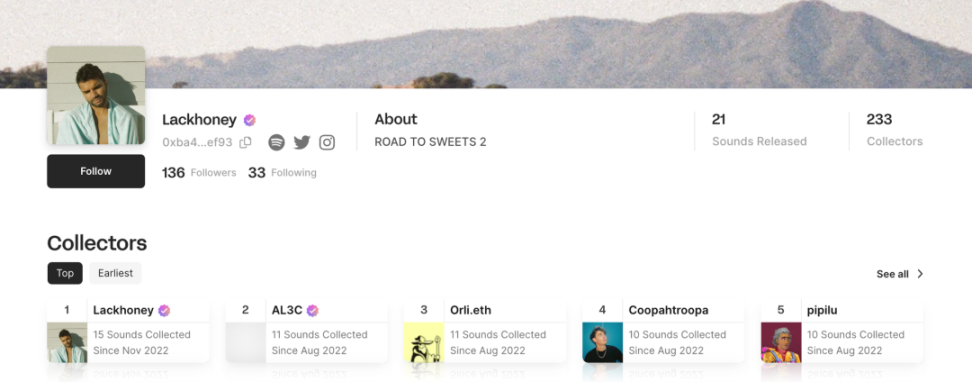Copy the wallet address 0xba4...ef93
The image size is (972, 382).
[245, 143]
